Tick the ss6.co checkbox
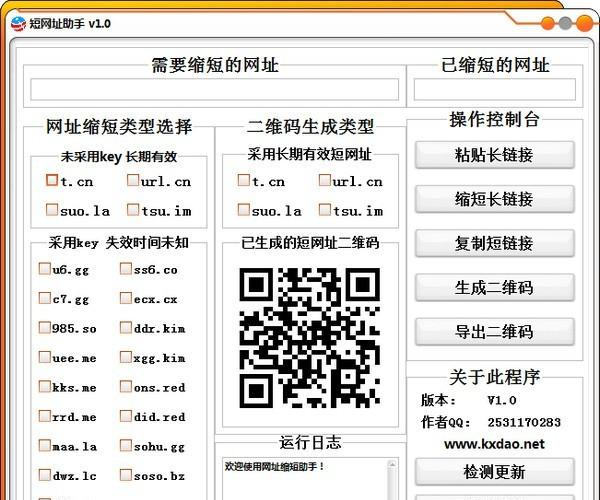 [x=126, y=269]
